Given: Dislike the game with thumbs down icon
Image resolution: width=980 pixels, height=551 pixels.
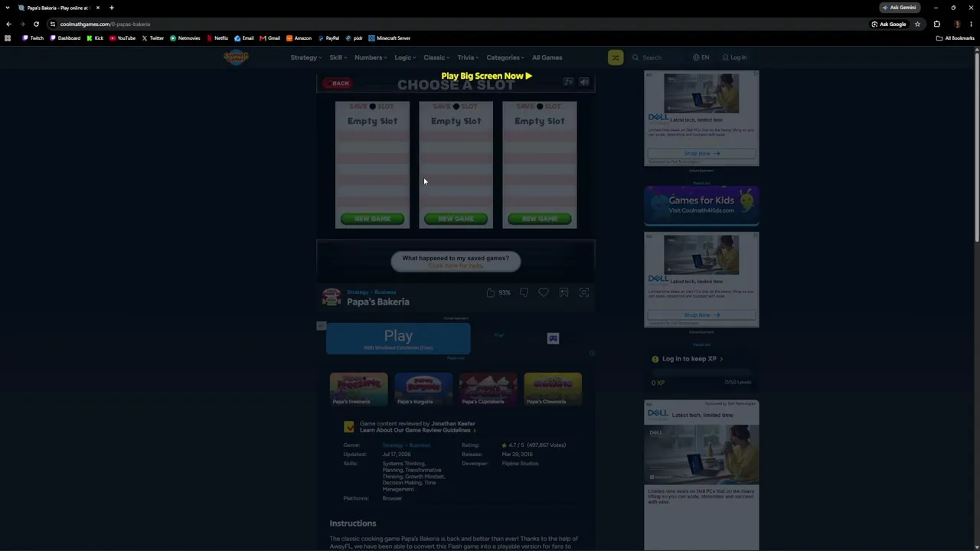Looking at the screenshot, I should (524, 292).
